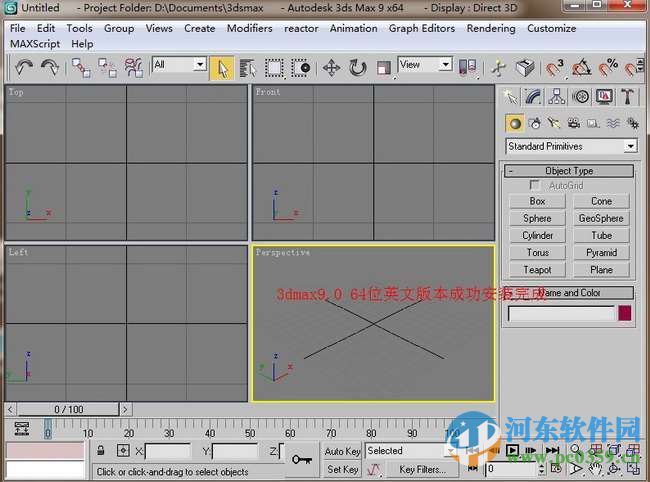This screenshot has width=650, height=482.
Task: Open the Modifiers menu
Action: pos(250,28)
